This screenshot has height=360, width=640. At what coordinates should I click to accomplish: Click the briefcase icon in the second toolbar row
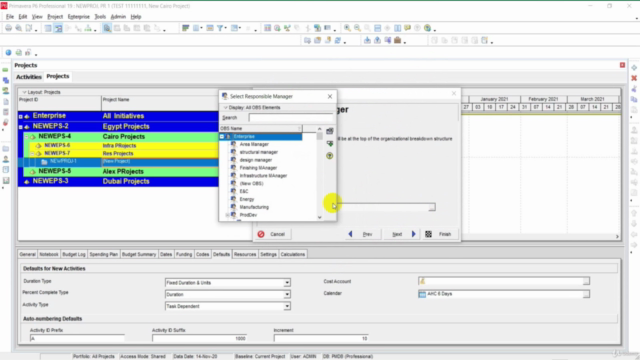(397, 40)
